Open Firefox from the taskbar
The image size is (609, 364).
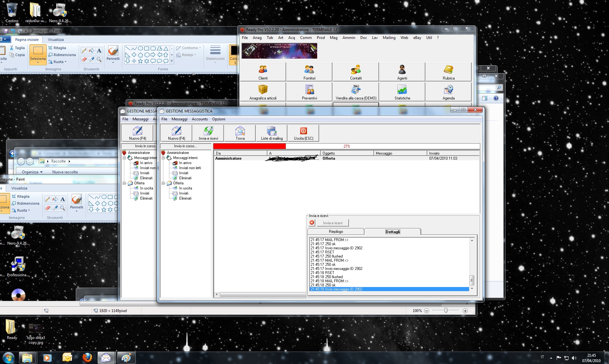[x=87, y=358]
